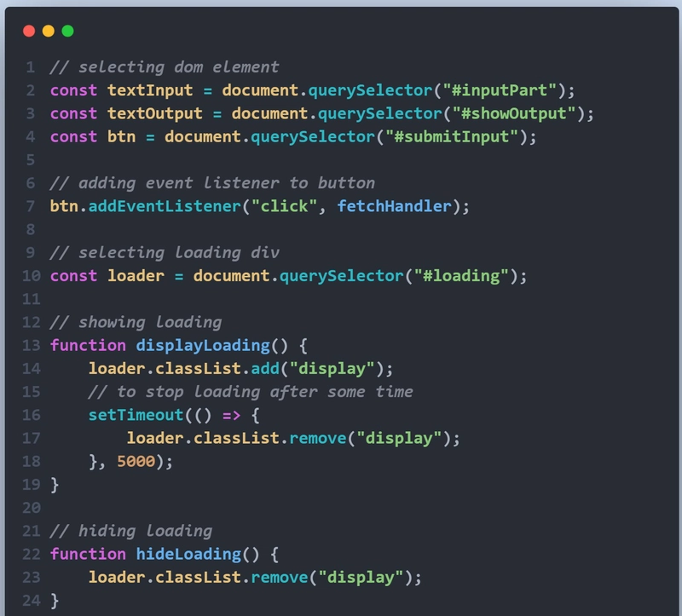Click the green maximize dot
The width and height of the screenshot is (682, 616).
(67, 32)
